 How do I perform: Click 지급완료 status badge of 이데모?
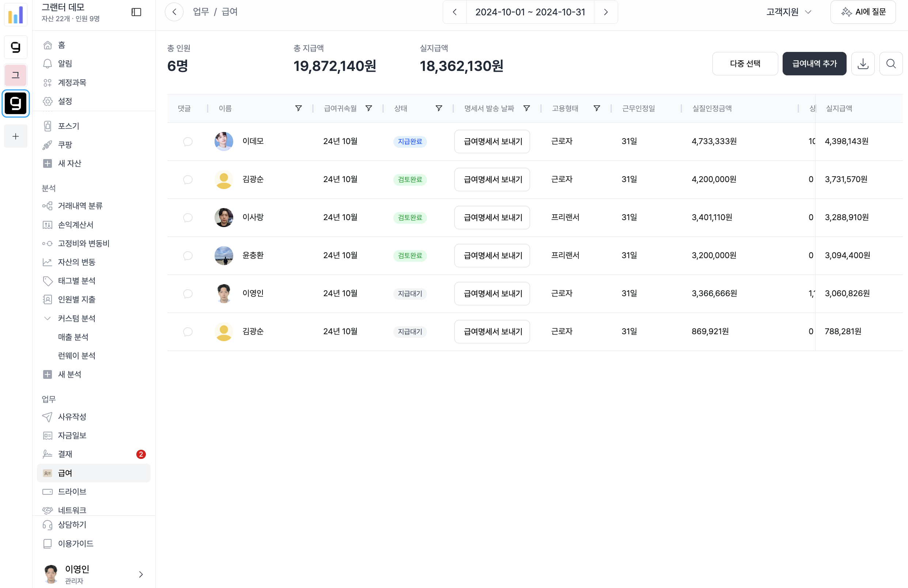pos(410,142)
